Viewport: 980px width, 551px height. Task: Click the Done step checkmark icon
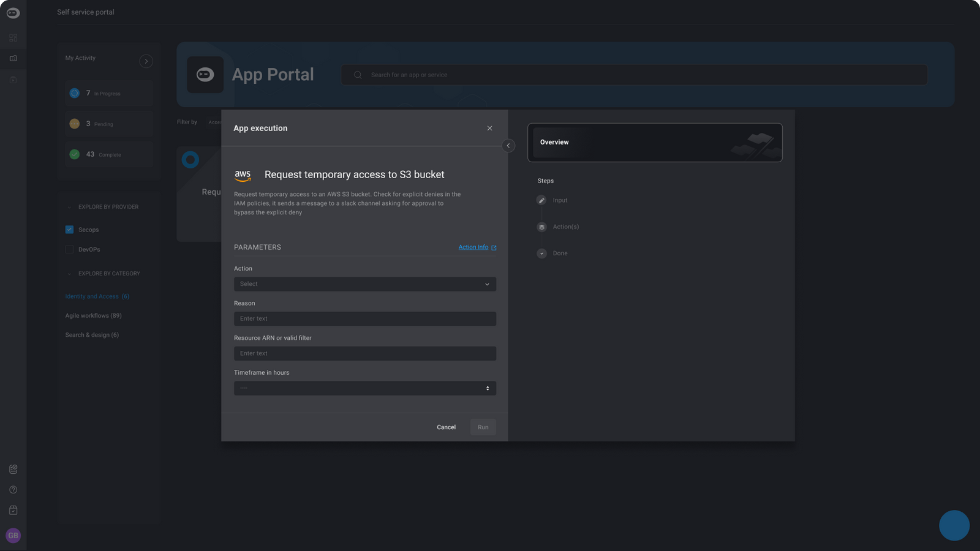pos(541,253)
